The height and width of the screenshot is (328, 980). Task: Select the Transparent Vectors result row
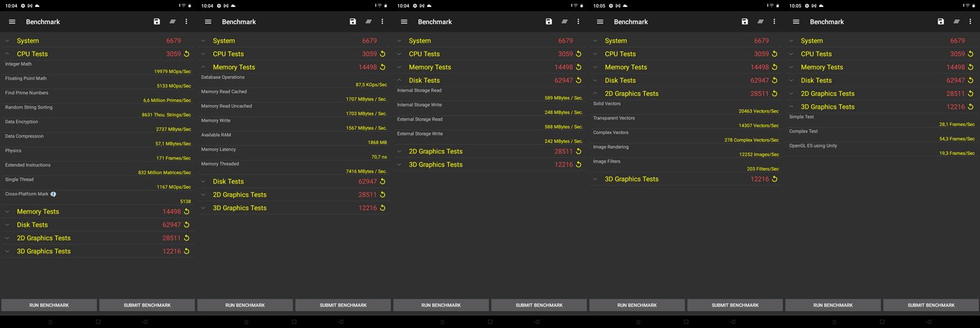[x=686, y=122]
